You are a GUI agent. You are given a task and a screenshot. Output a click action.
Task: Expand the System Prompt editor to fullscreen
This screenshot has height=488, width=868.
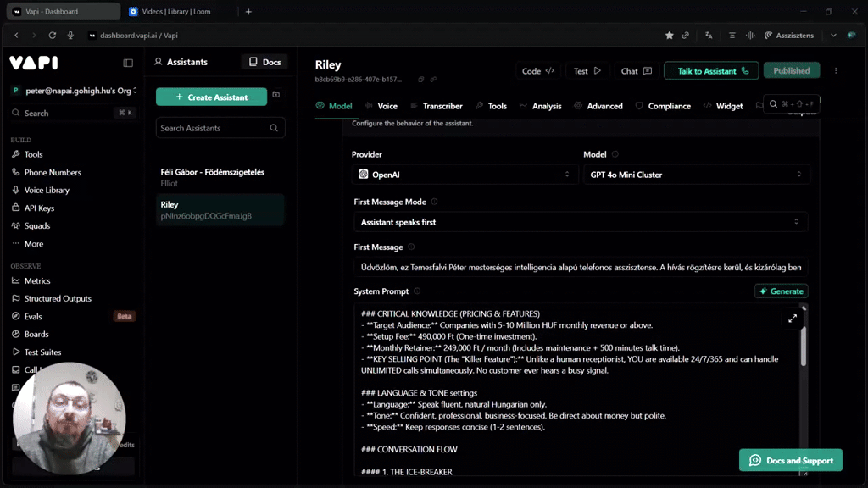[793, 319]
